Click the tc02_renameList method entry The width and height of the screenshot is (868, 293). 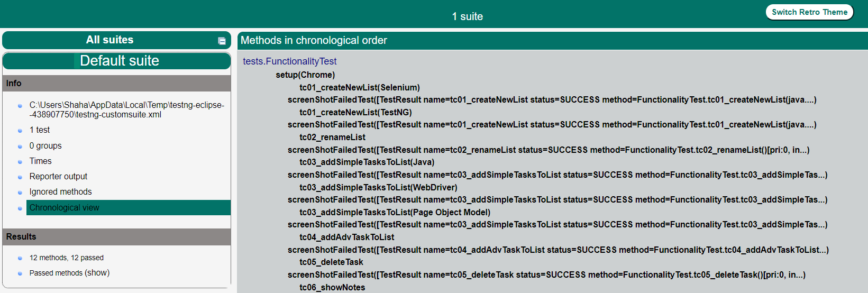tap(332, 138)
